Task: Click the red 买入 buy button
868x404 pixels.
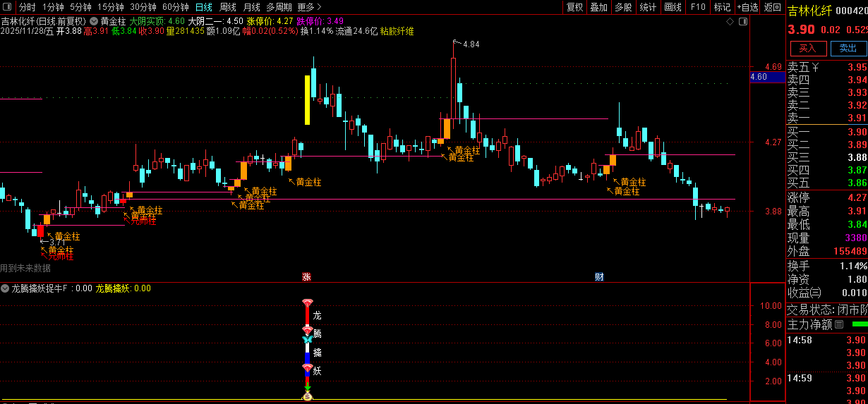Action: click(x=808, y=48)
